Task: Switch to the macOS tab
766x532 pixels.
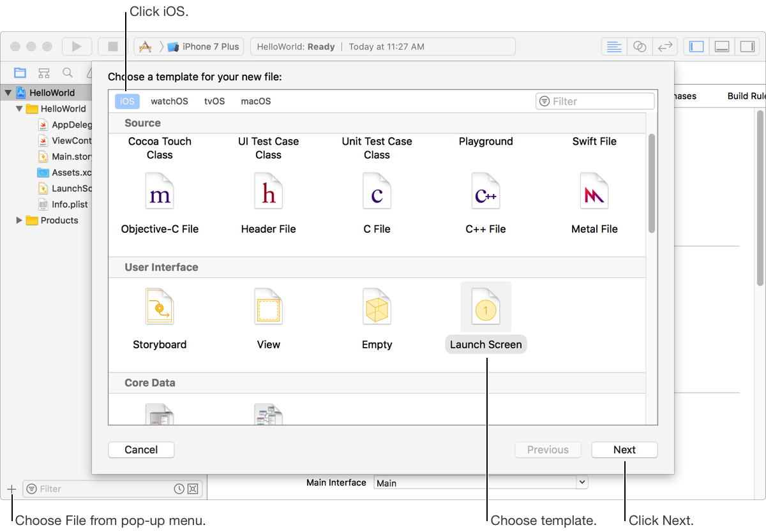Action: coord(255,101)
